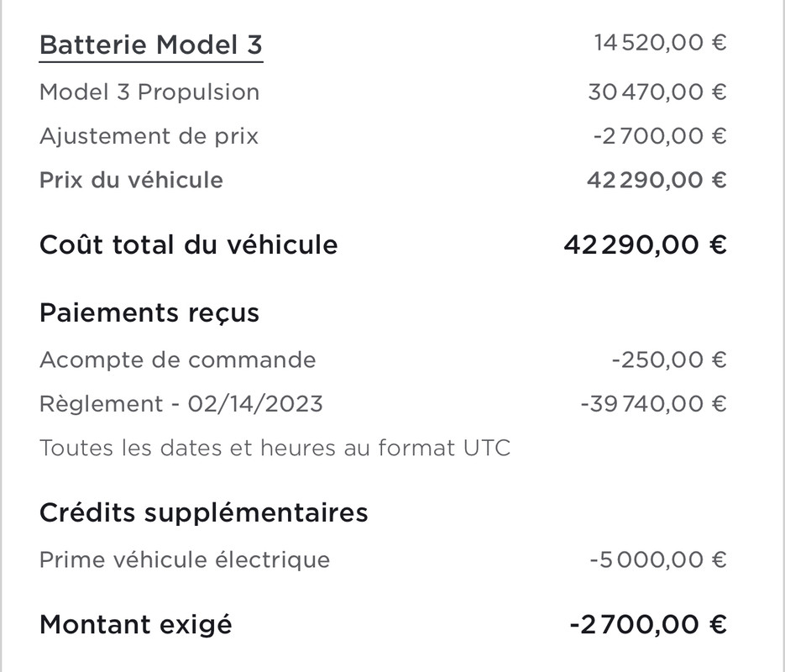Click the Prix du véhicule label
This screenshot has width=785, height=672.
tap(131, 181)
